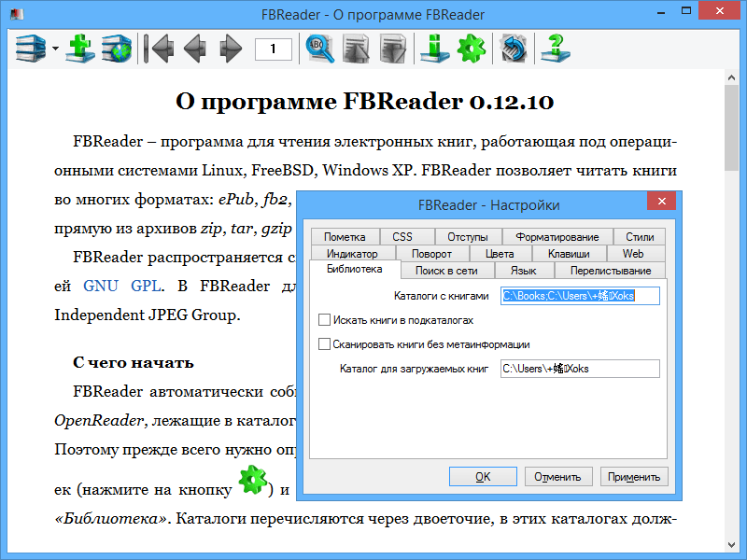Open the text search magnifier icon
This screenshot has width=747, height=560.
click(x=319, y=49)
